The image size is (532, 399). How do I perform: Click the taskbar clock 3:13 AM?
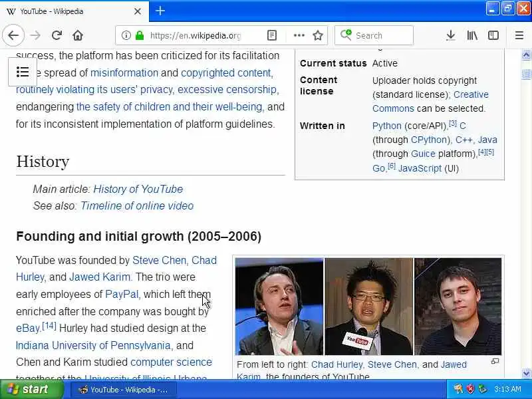pos(507,389)
